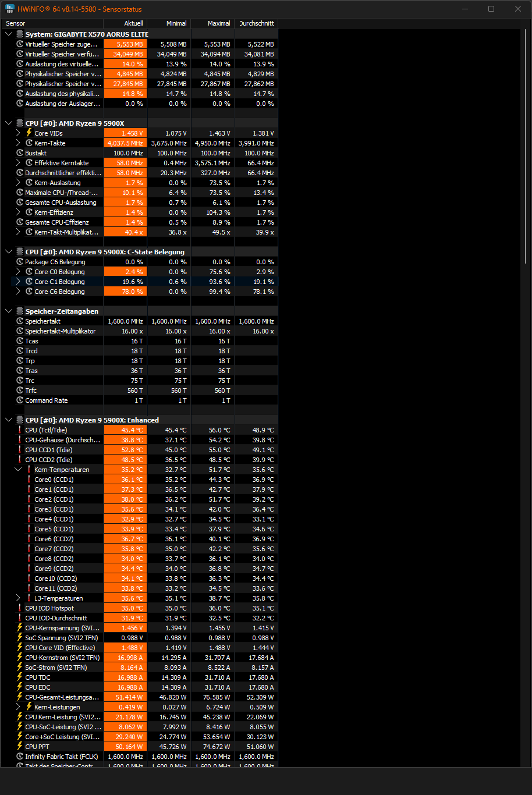
Task: Select the Trfc row
Action: tap(139, 391)
